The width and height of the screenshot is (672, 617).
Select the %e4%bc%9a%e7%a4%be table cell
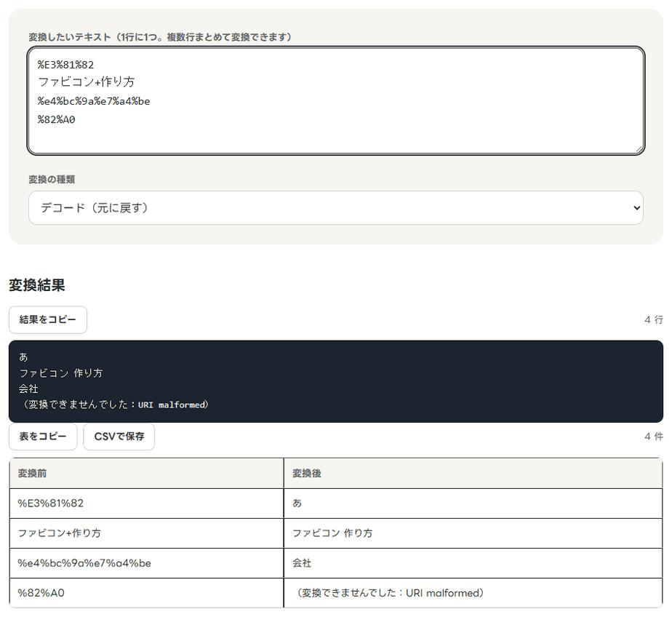point(146,563)
